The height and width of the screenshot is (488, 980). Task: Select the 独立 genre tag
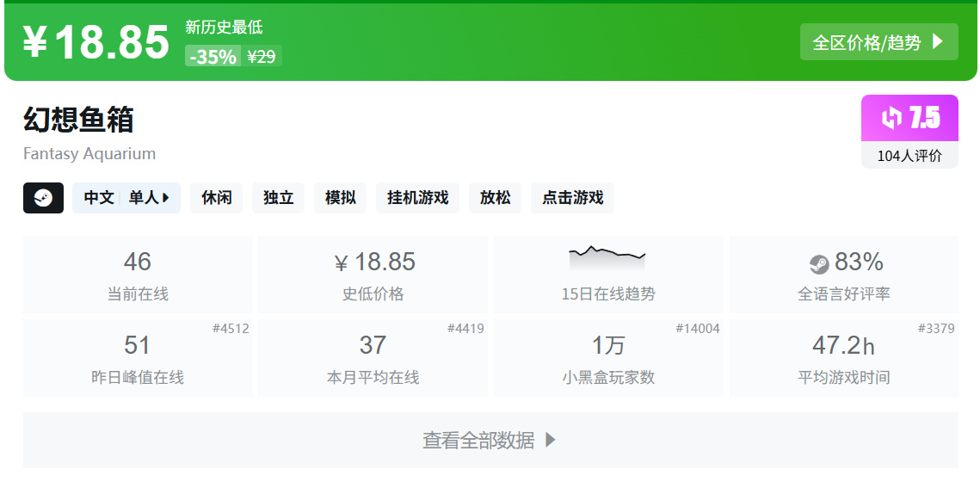tap(278, 198)
